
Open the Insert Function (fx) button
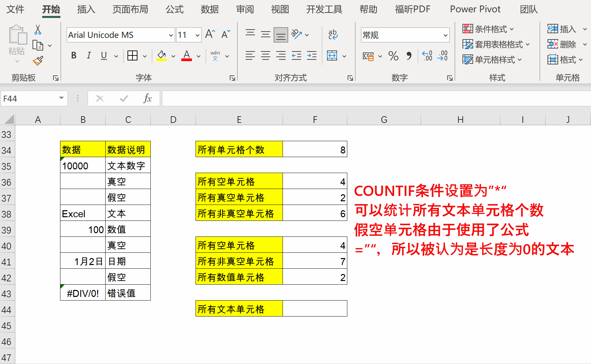click(147, 98)
